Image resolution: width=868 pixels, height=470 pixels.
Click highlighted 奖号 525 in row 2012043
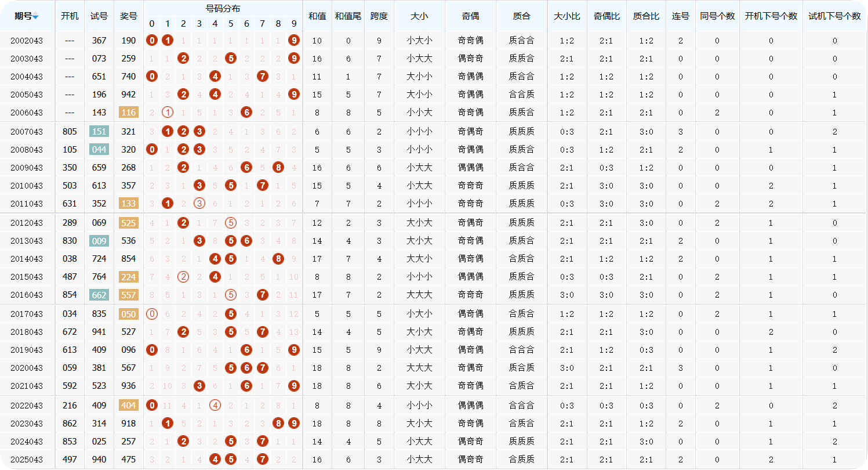click(129, 223)
